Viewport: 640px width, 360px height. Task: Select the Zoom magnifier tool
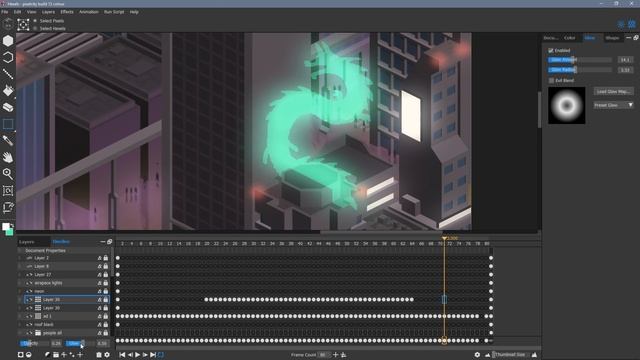8,174
